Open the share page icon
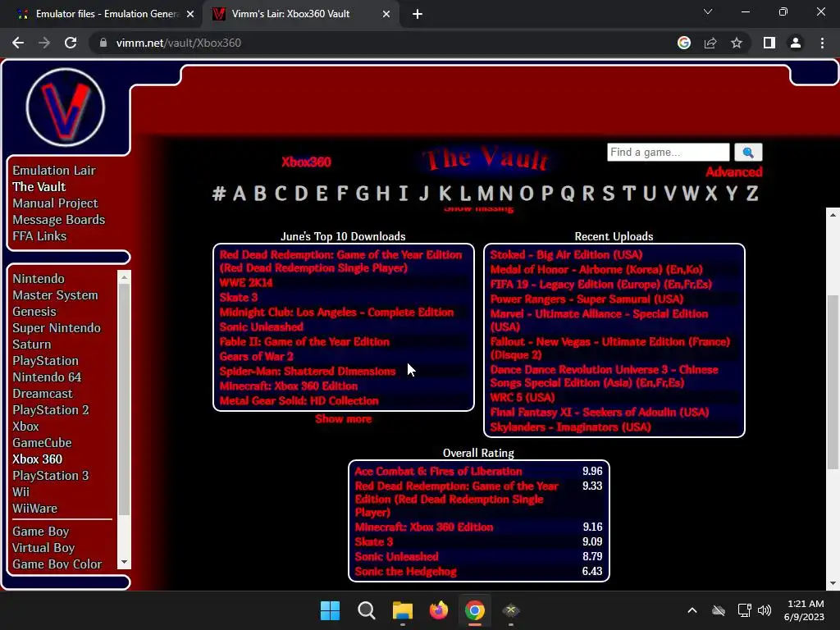840x630 pixels. click(x=710, y=43)
